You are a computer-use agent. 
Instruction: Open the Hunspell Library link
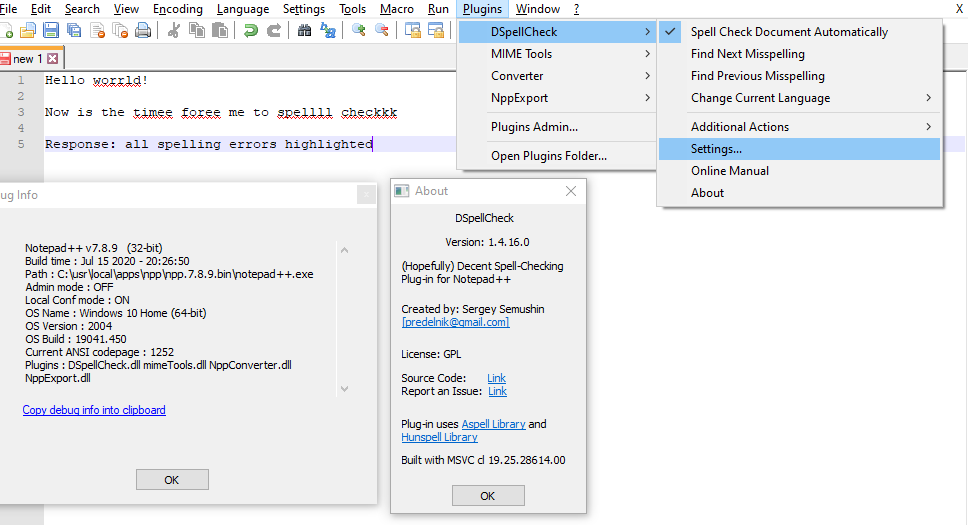pyautogui.click(x=440, y=437)
